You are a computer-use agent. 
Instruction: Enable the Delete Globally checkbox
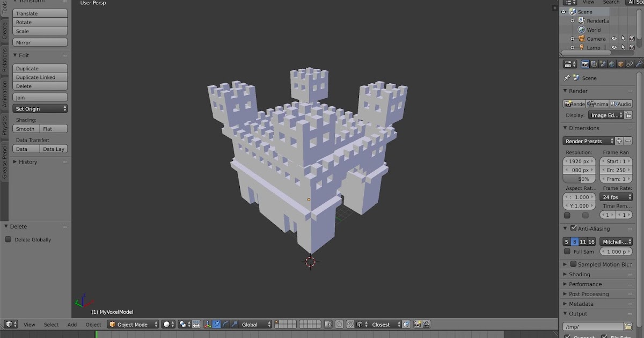(8, 239)
